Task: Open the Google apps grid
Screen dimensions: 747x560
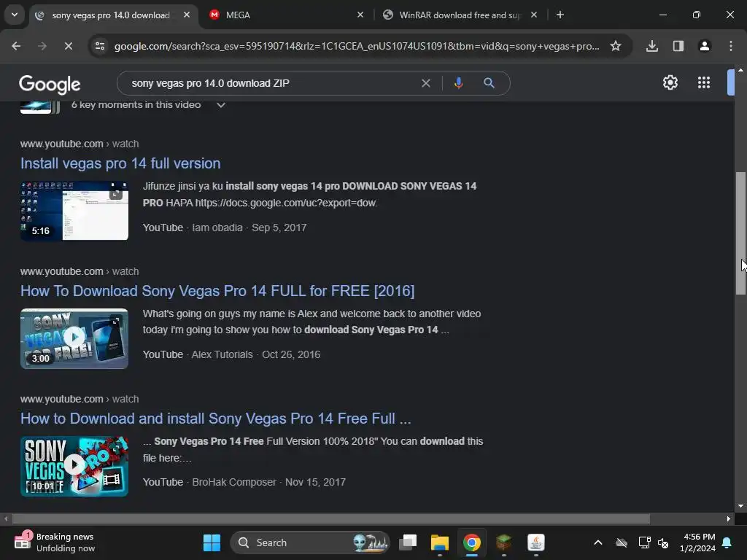Action: (x=704, y=82)
